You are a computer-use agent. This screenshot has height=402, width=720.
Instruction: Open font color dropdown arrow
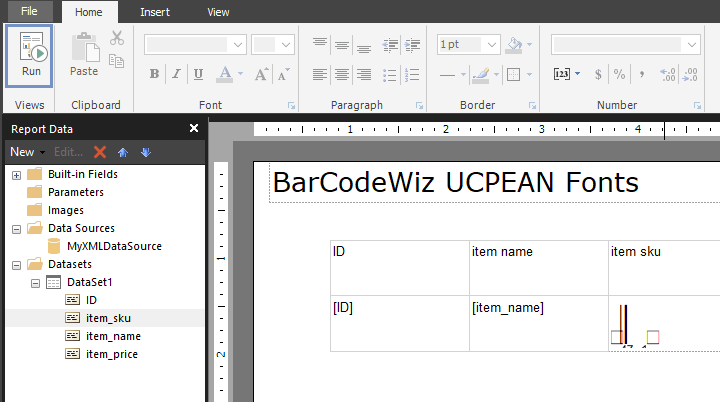pyautogui.click(x=240, y=74)
